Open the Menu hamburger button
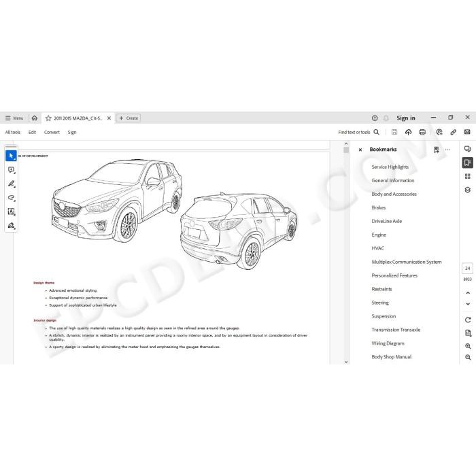The height and width of the screenshot is (476, 476). pos(14,118)
